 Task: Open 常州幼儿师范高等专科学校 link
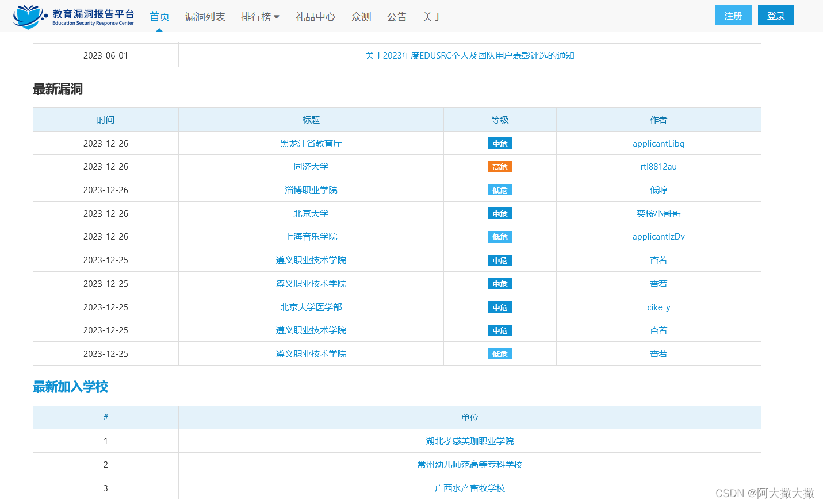470,465
